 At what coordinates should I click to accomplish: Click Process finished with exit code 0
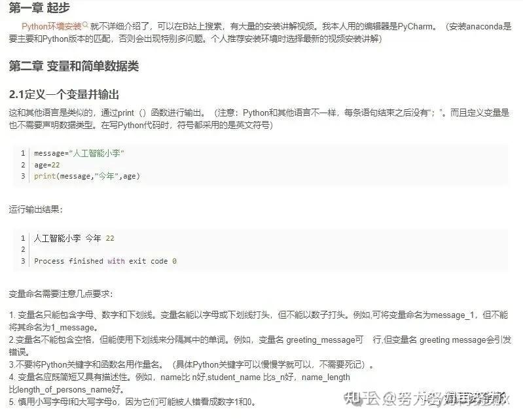105,261
